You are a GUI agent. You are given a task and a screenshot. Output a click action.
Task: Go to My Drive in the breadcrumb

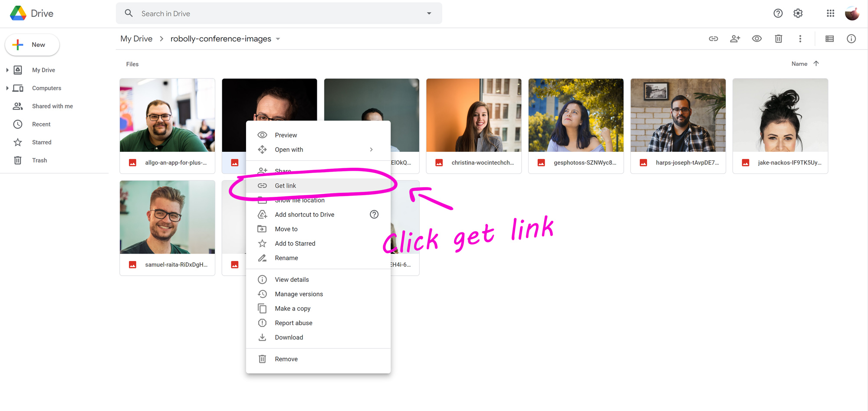[136, 39]
